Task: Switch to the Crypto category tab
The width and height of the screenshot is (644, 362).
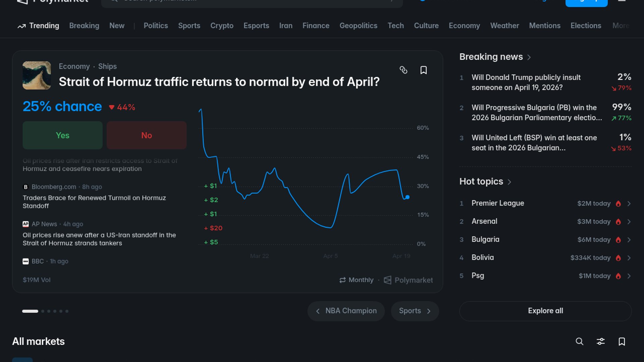Action: click(222, 26)
